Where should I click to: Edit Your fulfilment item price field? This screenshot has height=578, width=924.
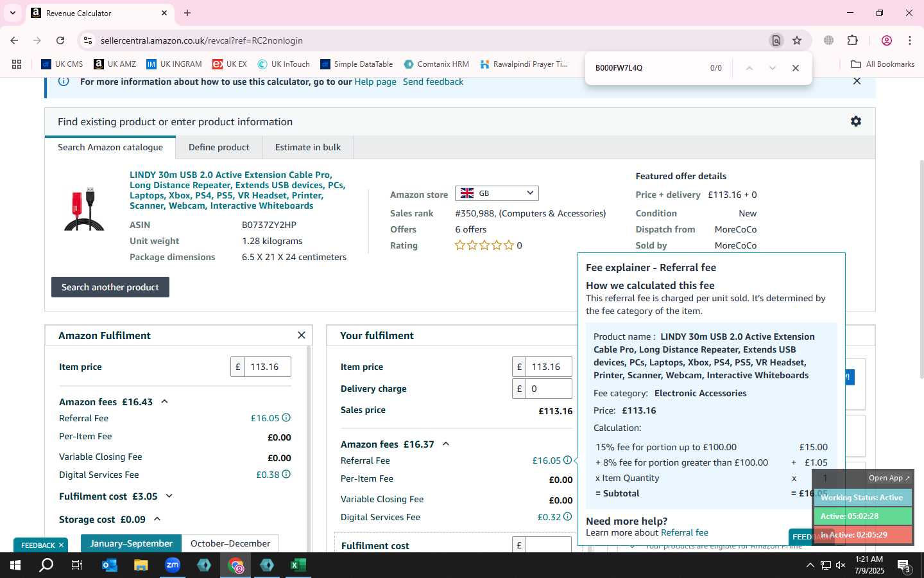tap(549, 367)
